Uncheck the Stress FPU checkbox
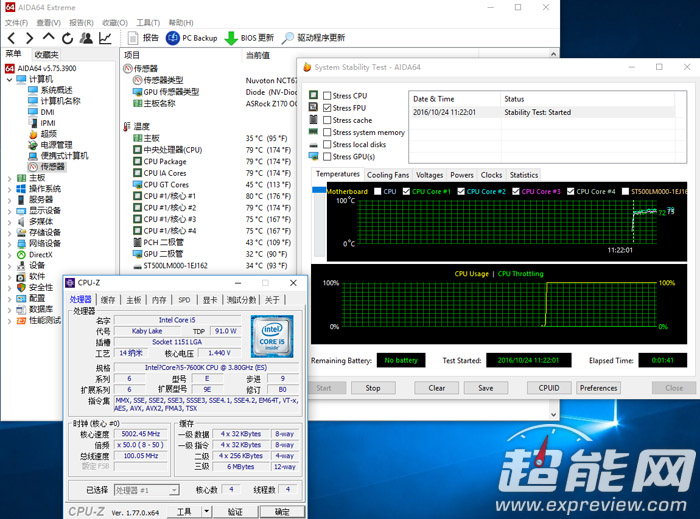The width and height of the screenshot is (700, 519). pos(327,108)
